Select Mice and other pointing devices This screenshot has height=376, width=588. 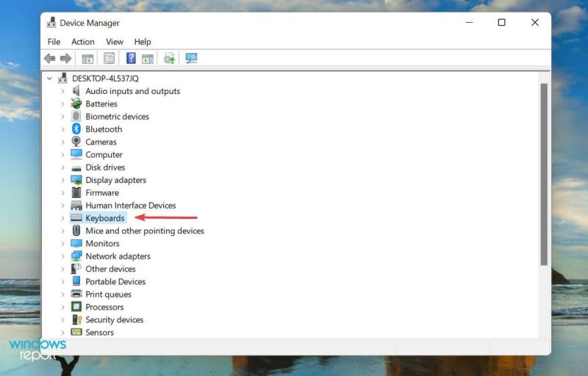144,231
